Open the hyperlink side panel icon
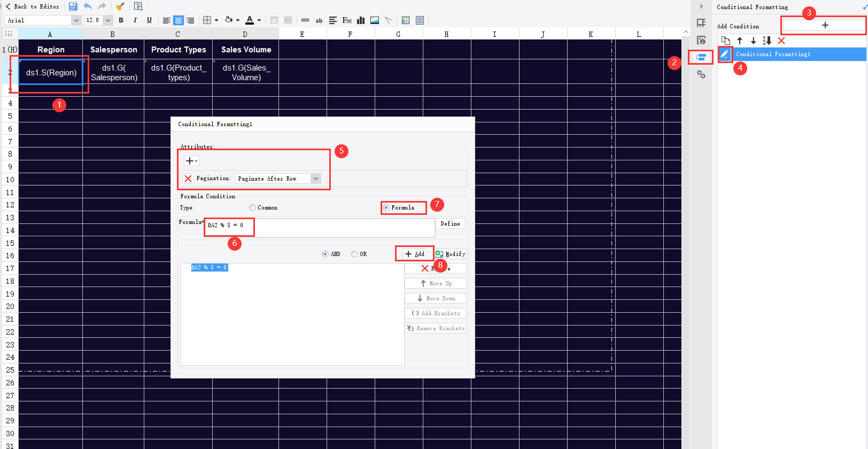This screenshot has width=868, height=449. tap(701, 75)
